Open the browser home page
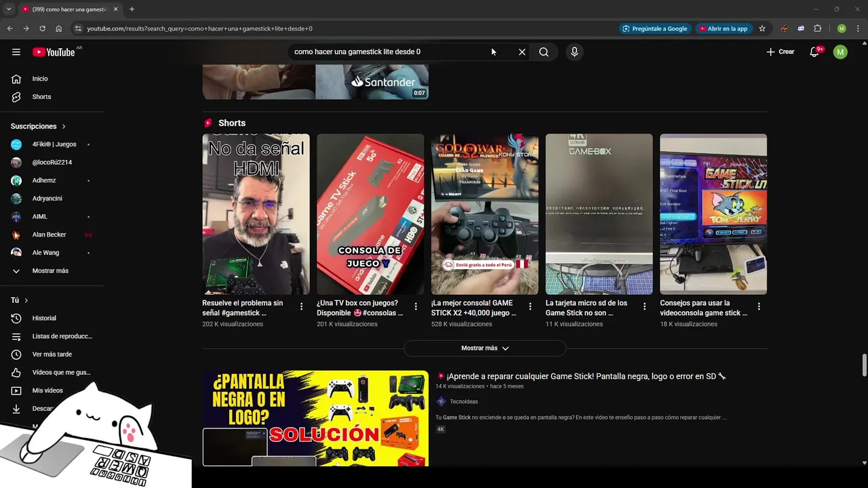This screenshot has width=868, height=488. [59, 28]
